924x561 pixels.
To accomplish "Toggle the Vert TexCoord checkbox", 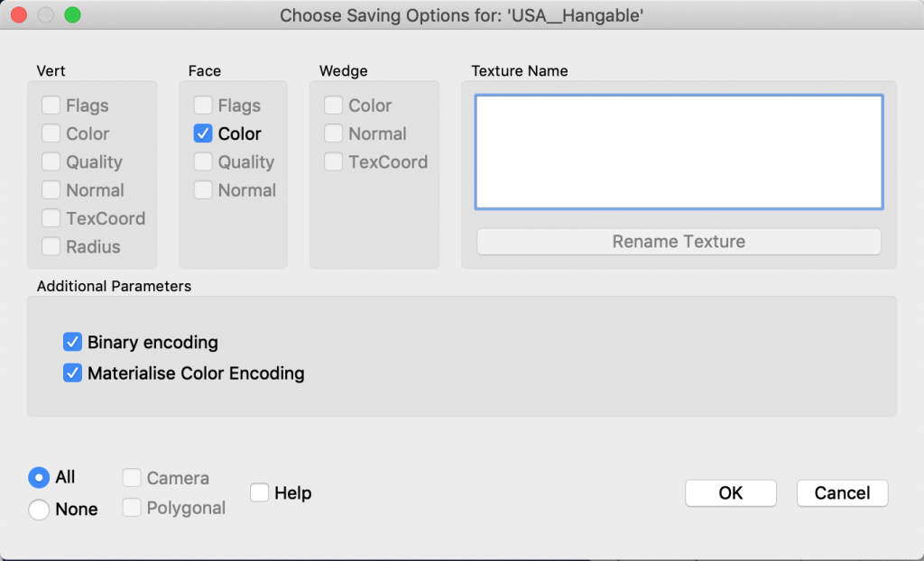I will (x=51, y=218).
